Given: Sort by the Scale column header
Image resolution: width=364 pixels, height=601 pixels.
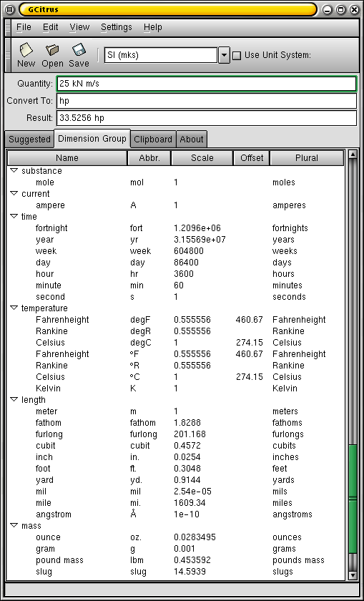Looking at the screenshot, I should 202,158.
